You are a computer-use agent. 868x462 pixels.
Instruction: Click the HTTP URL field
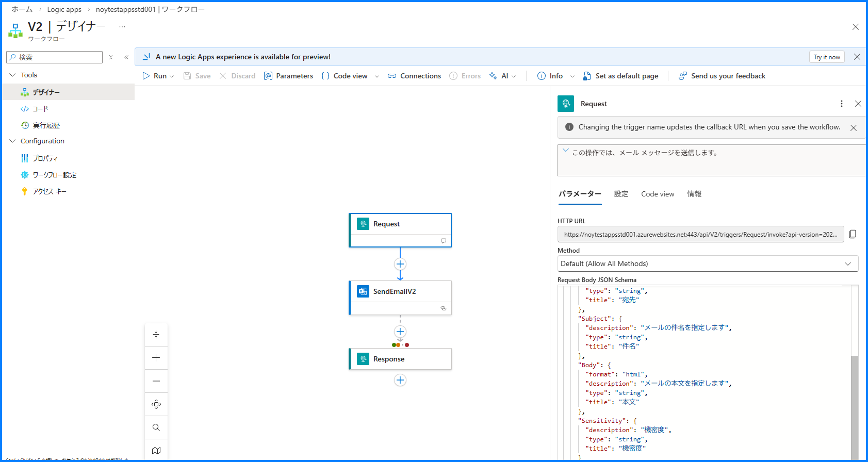point(700,234)
